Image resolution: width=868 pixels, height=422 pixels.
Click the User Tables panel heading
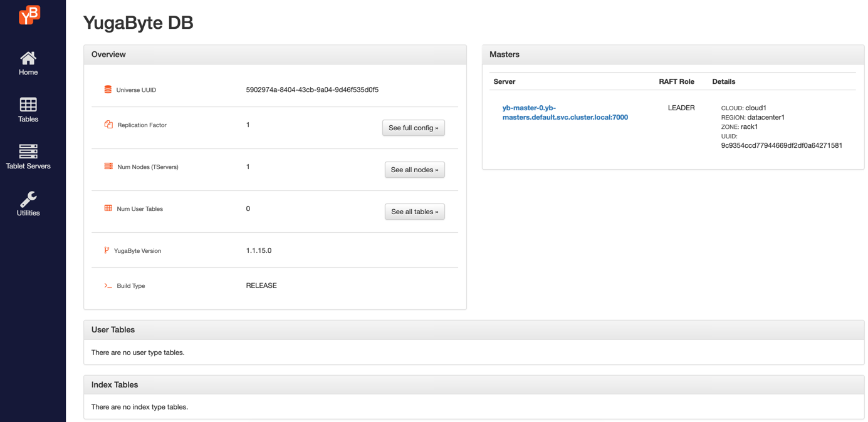113,329
